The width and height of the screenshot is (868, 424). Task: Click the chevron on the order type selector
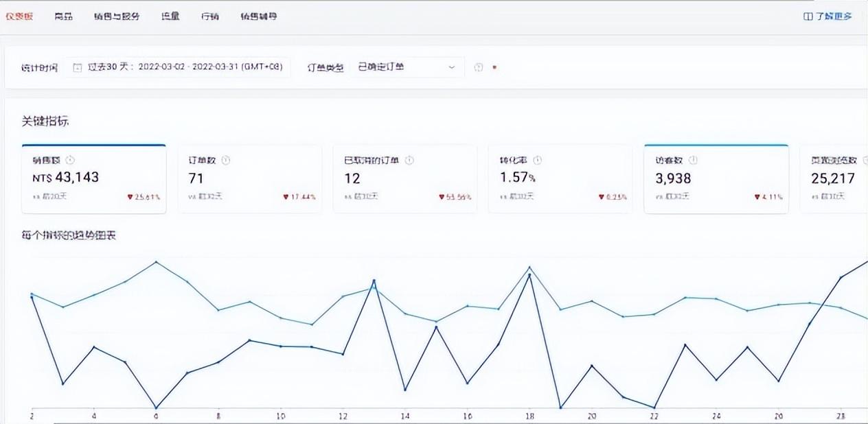pyautogui.click(x=452, y=67)
